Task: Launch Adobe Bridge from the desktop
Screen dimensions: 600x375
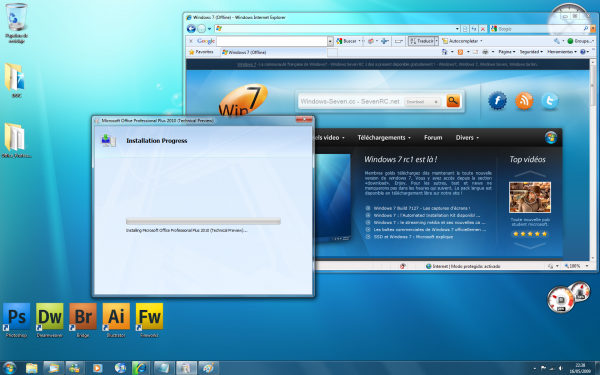Action: [x=83, y=320]
